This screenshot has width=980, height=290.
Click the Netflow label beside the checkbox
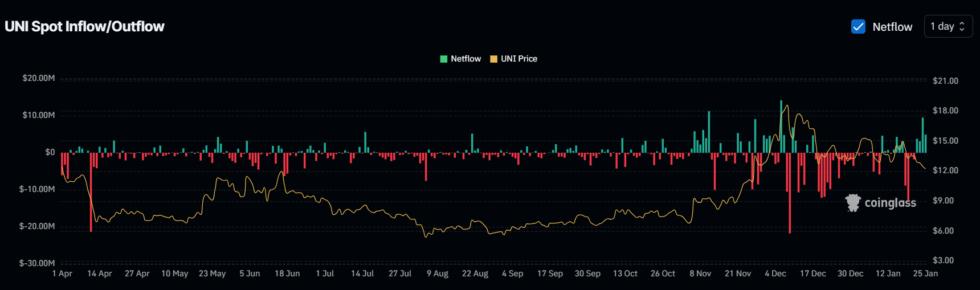point(892,27)
